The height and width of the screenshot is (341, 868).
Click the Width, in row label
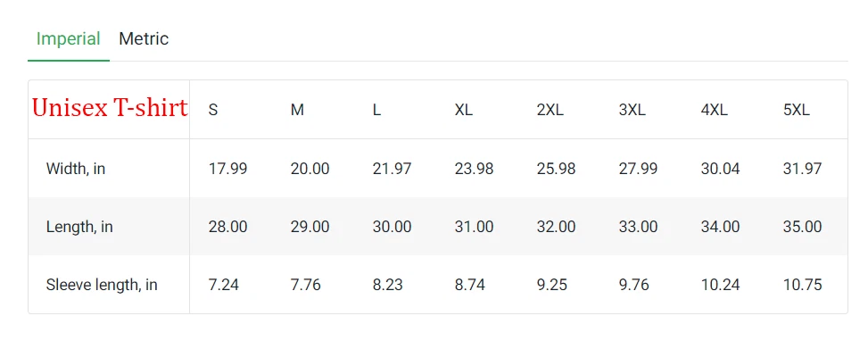(76, 169)
